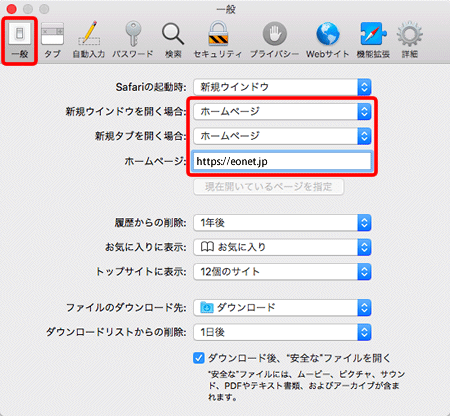Open the タブ (Tabs) preferences icon

click(52, 40)
